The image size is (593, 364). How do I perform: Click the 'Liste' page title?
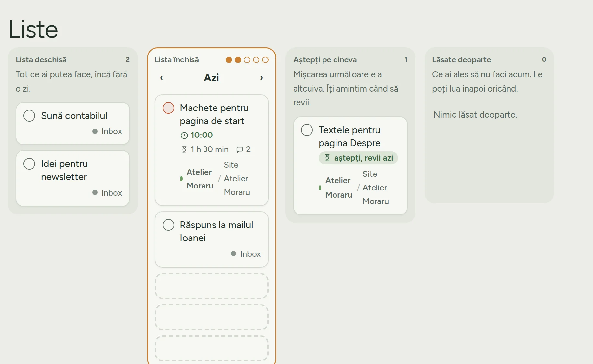[x=33, y=30]
